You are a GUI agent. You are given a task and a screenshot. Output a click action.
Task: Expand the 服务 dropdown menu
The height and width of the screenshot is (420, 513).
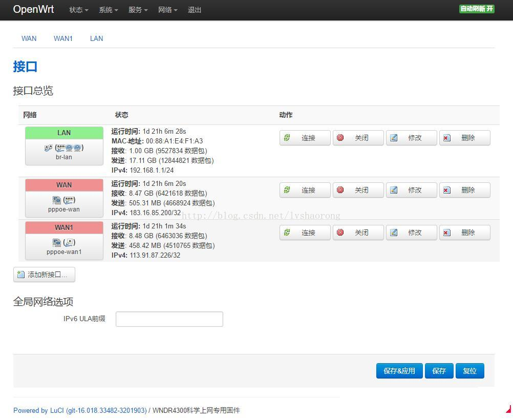coord(138,10)
